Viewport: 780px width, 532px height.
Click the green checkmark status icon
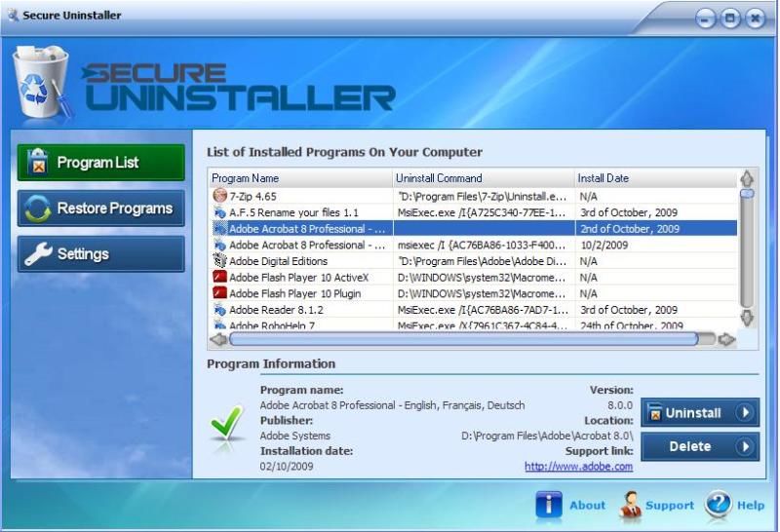coord(227,423)
